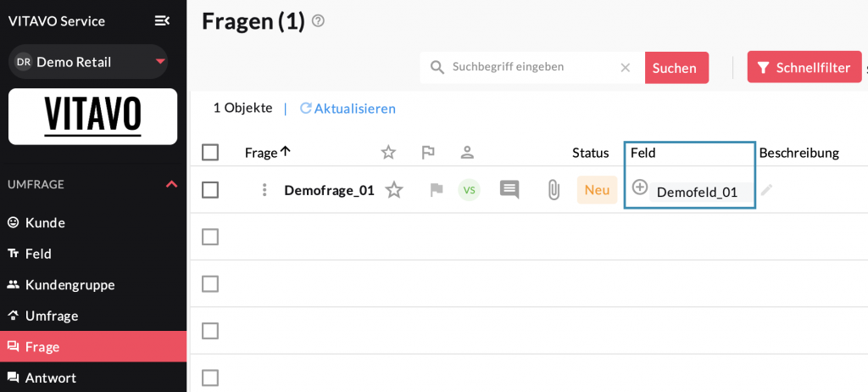Toggle the select-all checkbox in header

click(210, 153)
